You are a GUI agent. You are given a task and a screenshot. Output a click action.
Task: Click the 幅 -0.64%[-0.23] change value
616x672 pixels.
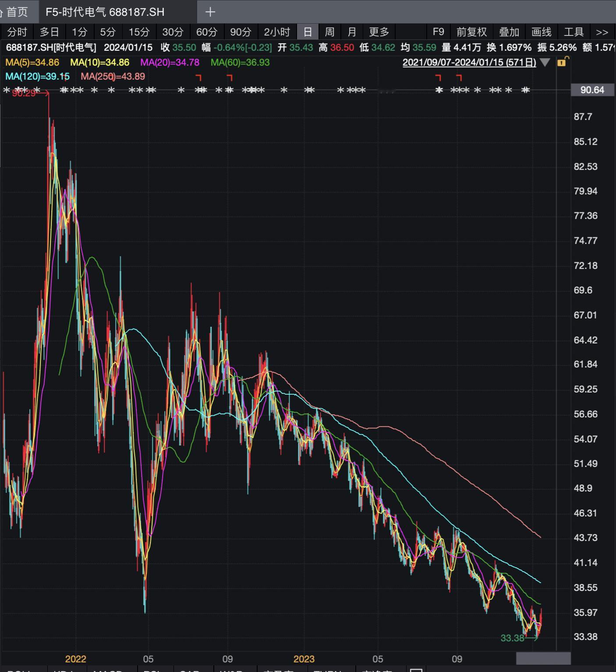pyautogui.click(x=237, y=47)
